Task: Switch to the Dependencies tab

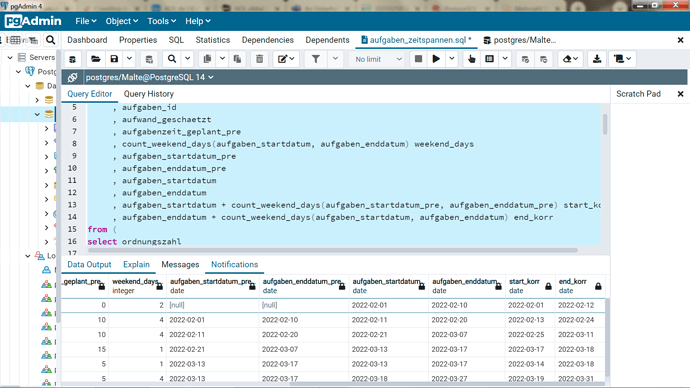Action: 268,40
